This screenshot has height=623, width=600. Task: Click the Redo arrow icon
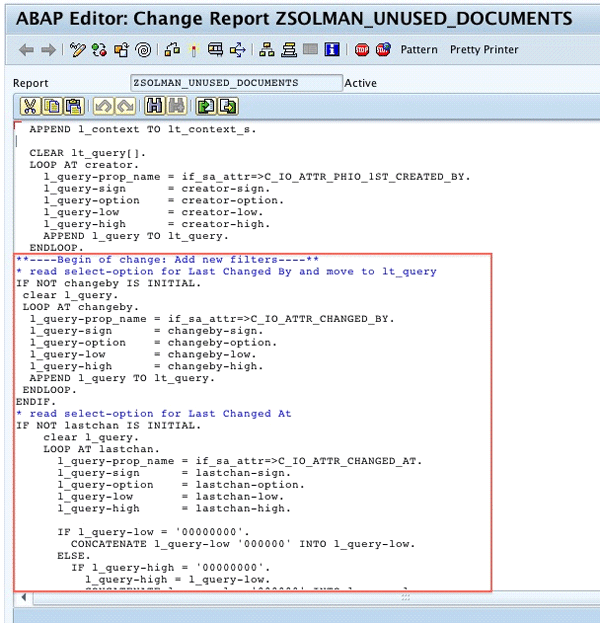tap(126, 106)
